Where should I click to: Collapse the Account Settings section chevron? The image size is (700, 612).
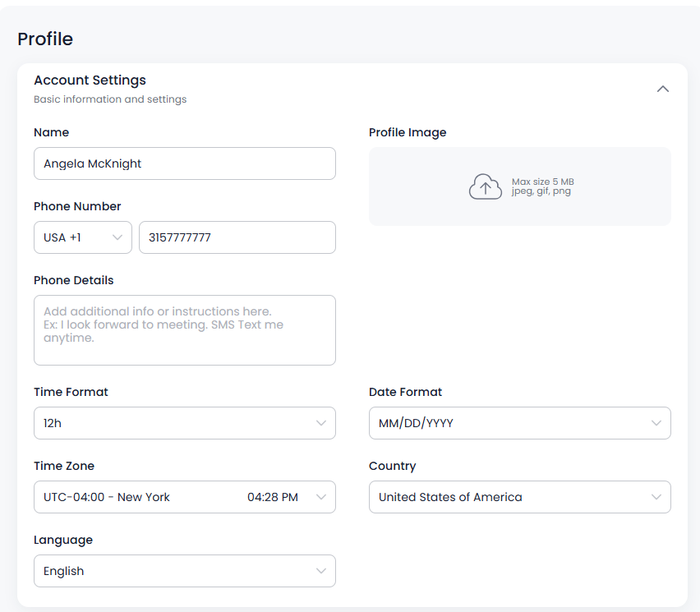[x=663, y=89]
